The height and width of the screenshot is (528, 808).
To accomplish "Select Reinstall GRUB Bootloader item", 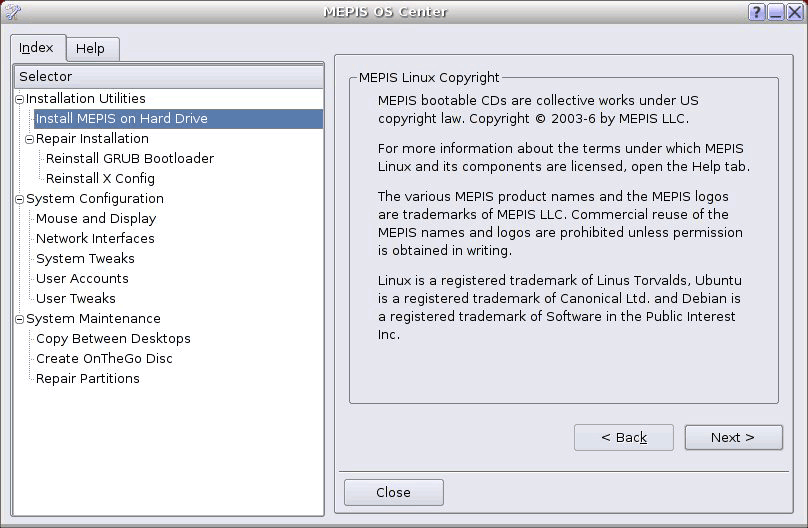I will 130,158.
